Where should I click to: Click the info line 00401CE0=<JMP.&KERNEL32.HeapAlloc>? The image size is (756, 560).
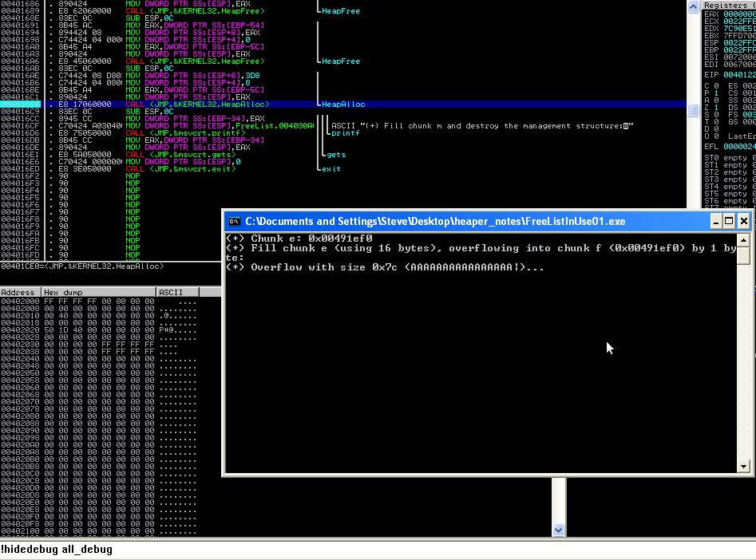point(82,266)
